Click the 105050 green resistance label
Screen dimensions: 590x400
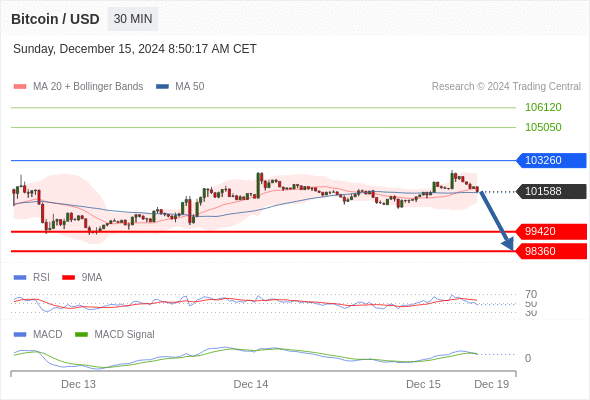click(x=543, y=127)
